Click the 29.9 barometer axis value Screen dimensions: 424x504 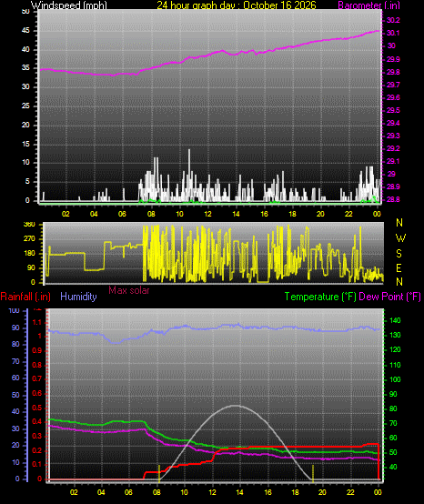pyautogui.click(x=393, y=59)
